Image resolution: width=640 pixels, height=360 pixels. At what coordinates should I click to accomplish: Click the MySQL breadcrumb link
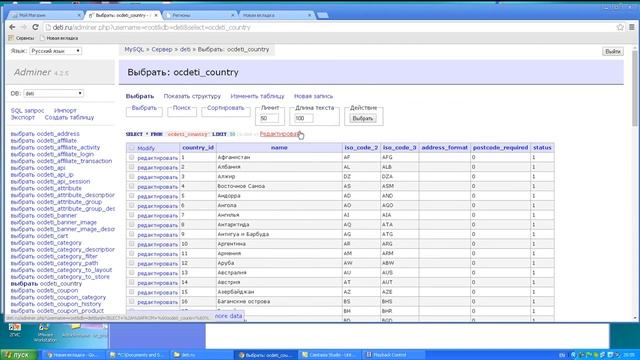134,49
